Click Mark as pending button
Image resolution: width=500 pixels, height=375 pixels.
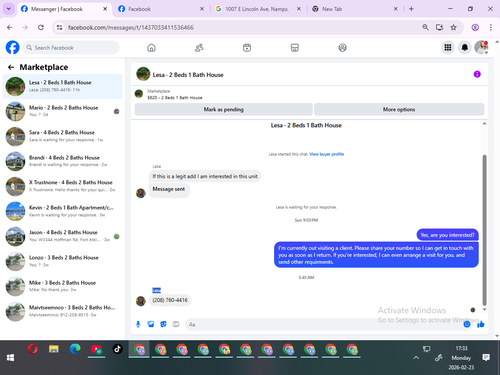[223, 109]
